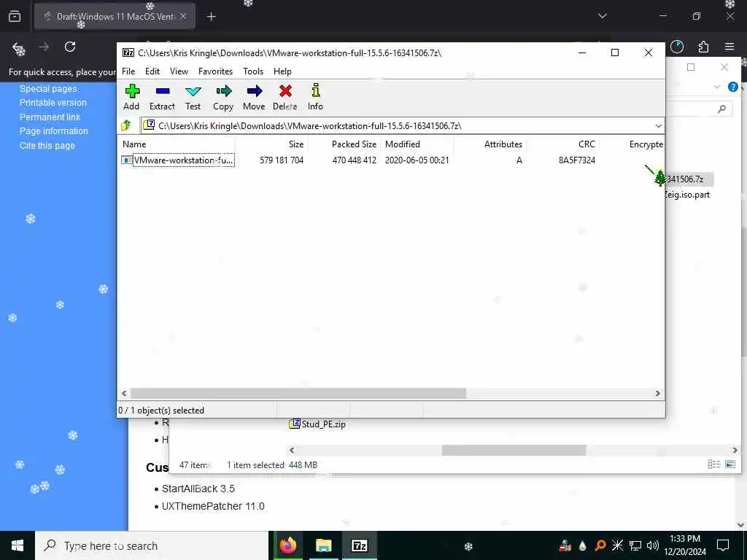Open the Special pages link
This screenshot has height=560, width=747.
48,88
